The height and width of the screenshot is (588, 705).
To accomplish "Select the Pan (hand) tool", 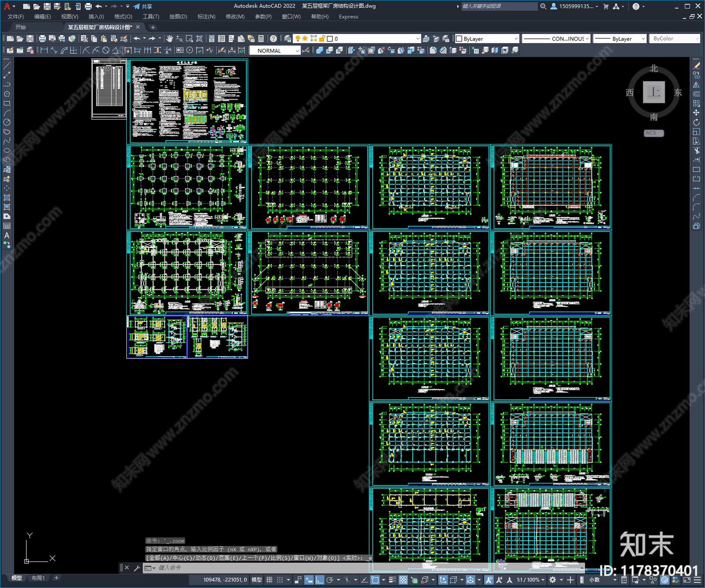I will tap(170, 39).
